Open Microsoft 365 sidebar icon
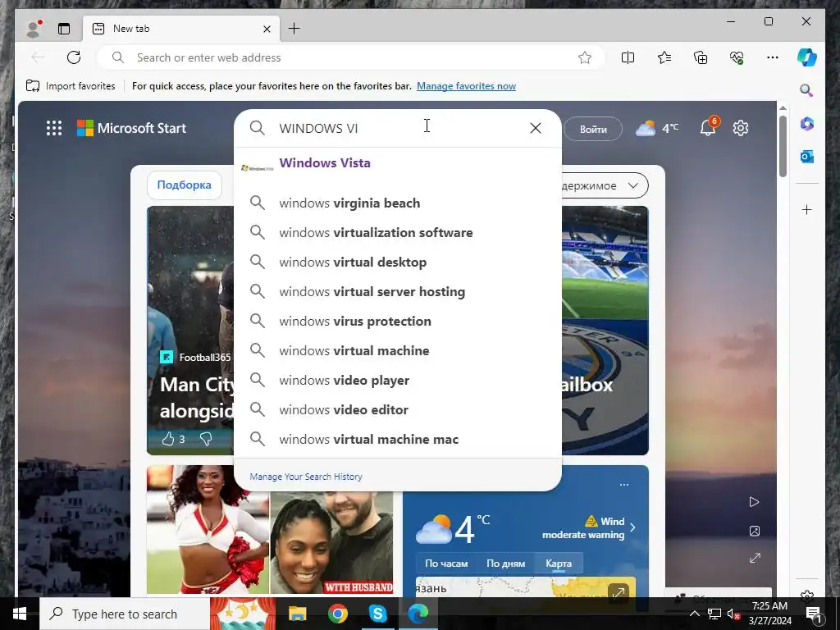The image size is (840, 630). tap(807, 124)
